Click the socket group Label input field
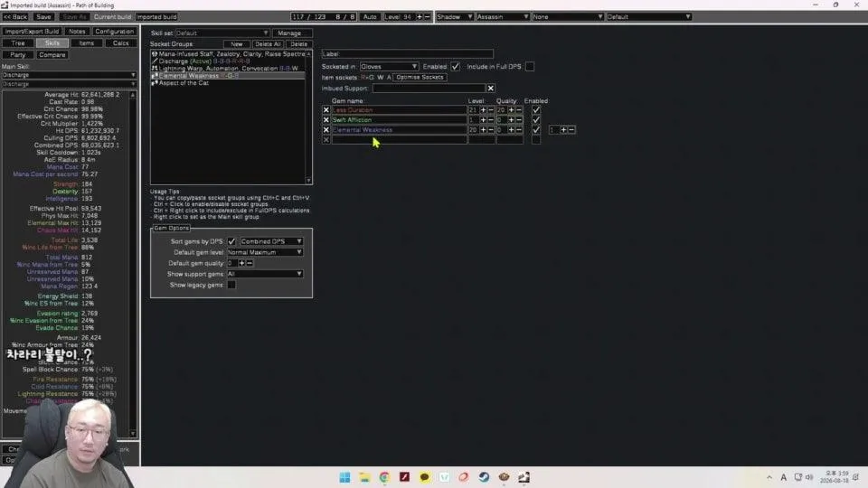This screenshot has width=868, height=488. [x=408, y=54]
